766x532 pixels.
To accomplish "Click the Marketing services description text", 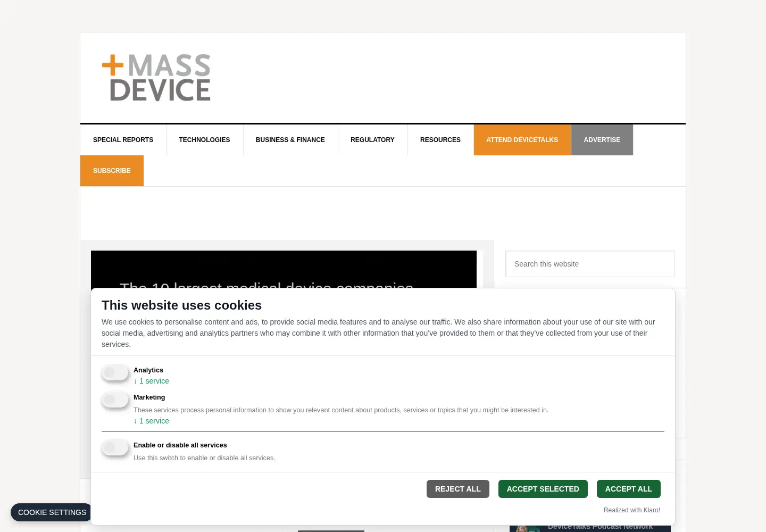I will tap(341, 410).
